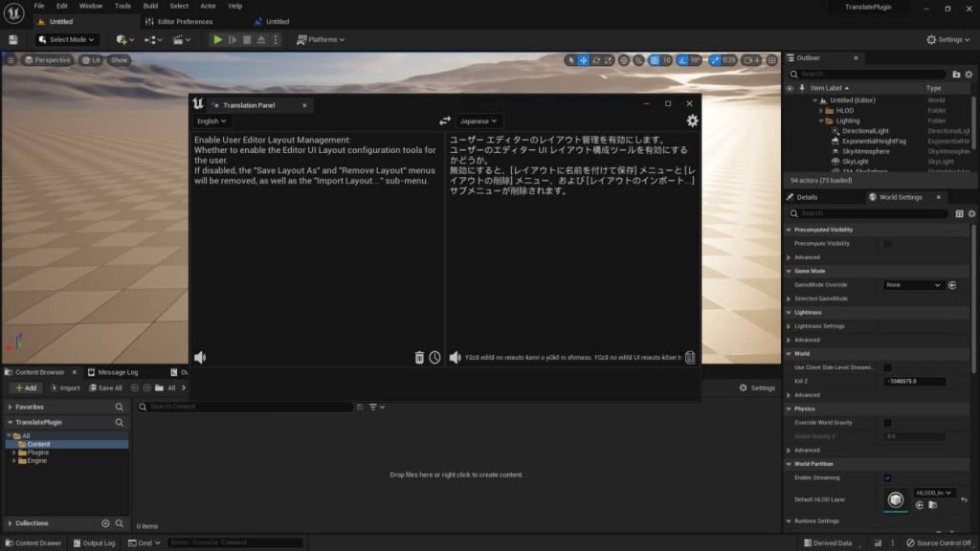Open the Lit view mode menu
Image resolution: width=980 pixels, height=551 pixels.
pos(91,60)
